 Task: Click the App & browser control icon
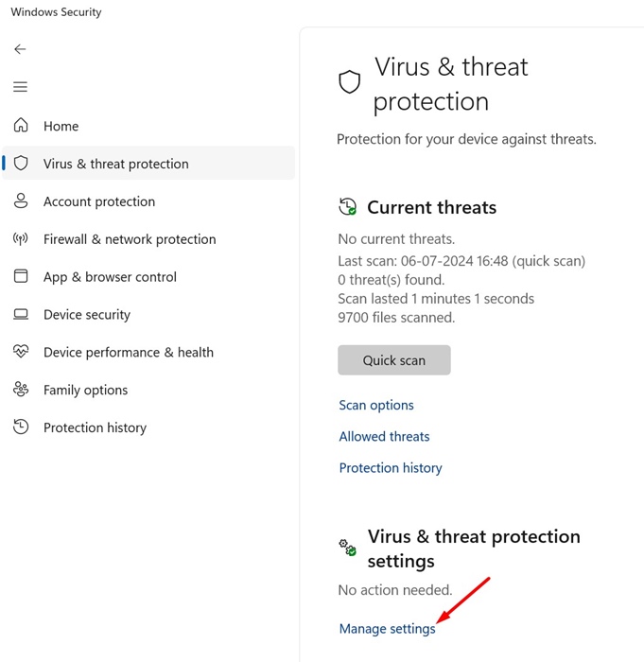point(21,277)
